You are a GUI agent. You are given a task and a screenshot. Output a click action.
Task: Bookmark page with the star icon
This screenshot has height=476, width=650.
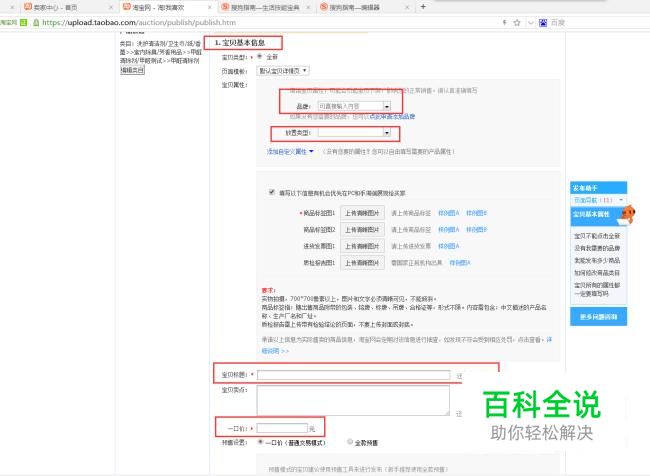pos(517,22)
